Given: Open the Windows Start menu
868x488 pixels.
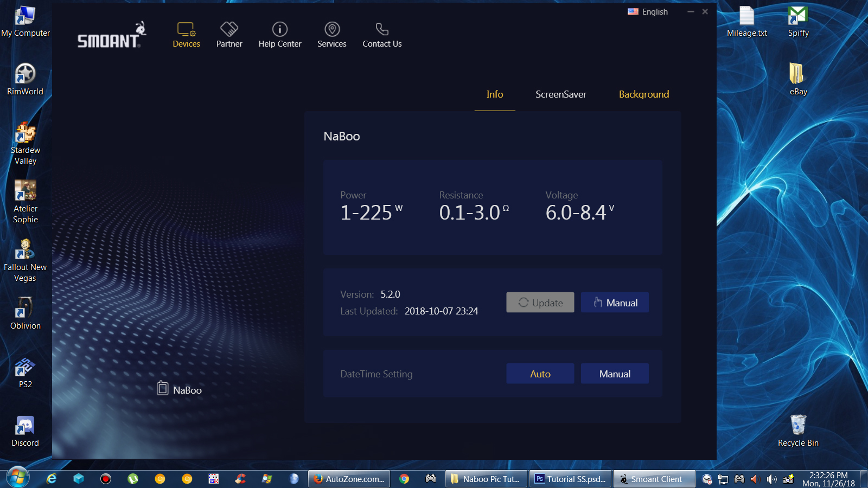Looking at the screenshot, I should (17, 478).
